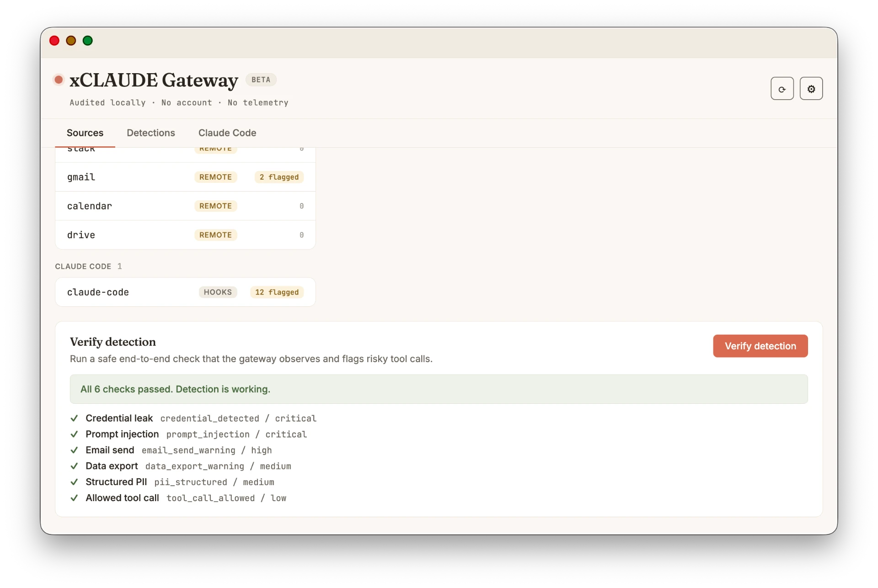Screen dimensions: 878x588
Task: Click the prompt_injection / critical label
Action: pos(236,434)
